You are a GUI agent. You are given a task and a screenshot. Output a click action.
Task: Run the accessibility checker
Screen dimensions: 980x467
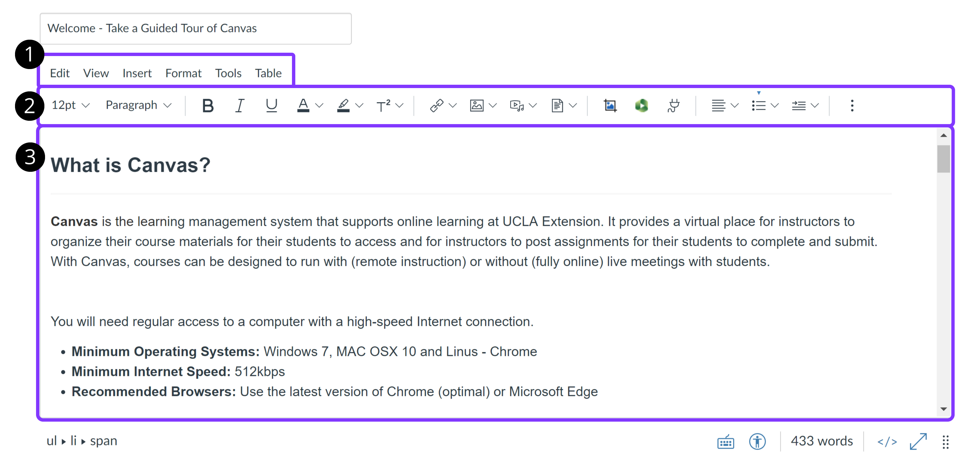[x=757, y=441]
